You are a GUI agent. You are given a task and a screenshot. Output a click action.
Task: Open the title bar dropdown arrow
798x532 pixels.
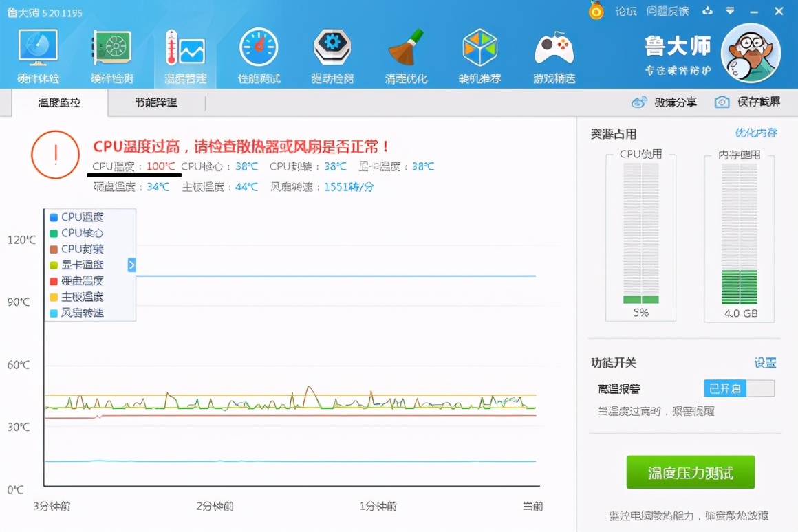pyautogui.click(x=731, y=11)
